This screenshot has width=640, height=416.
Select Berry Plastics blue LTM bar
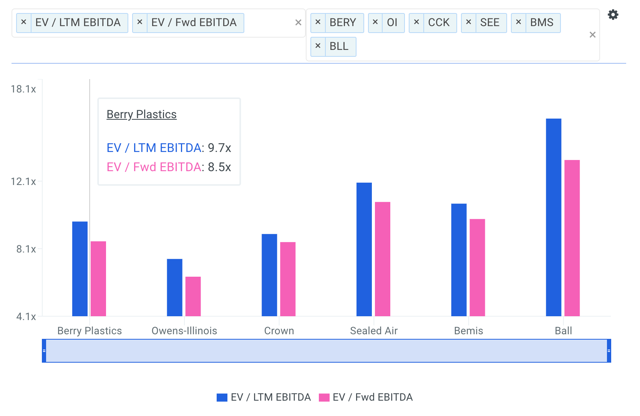point(80,269)
